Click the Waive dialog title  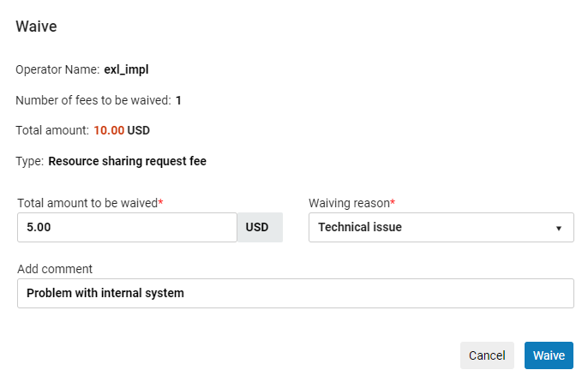coord(36,27)
